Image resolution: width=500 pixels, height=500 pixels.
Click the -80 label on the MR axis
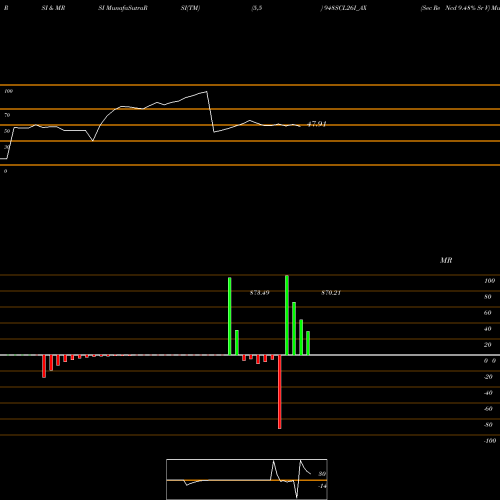[488, 425]
